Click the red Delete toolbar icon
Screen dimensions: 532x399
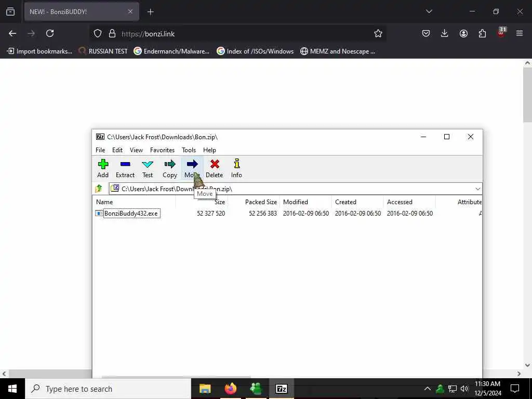pos(215,168)
